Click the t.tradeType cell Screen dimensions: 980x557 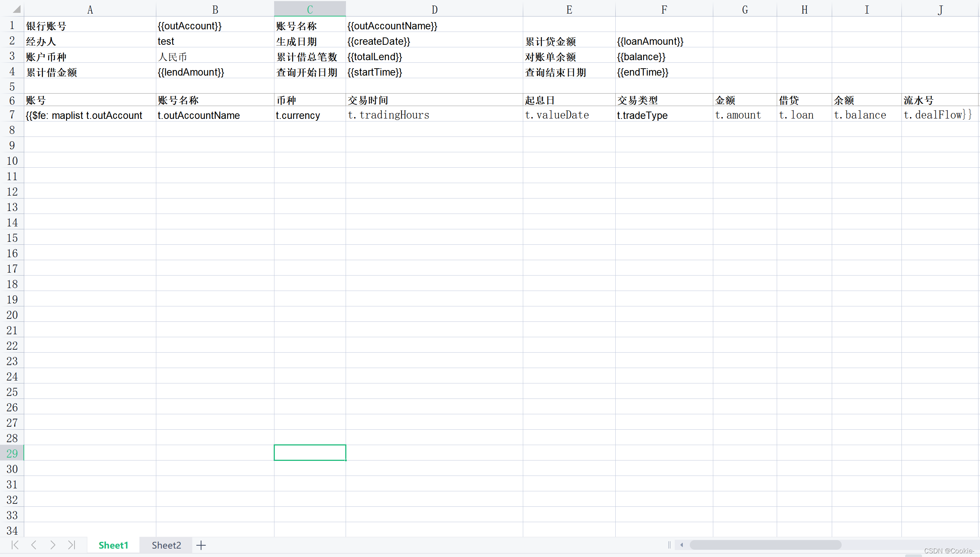664,115
